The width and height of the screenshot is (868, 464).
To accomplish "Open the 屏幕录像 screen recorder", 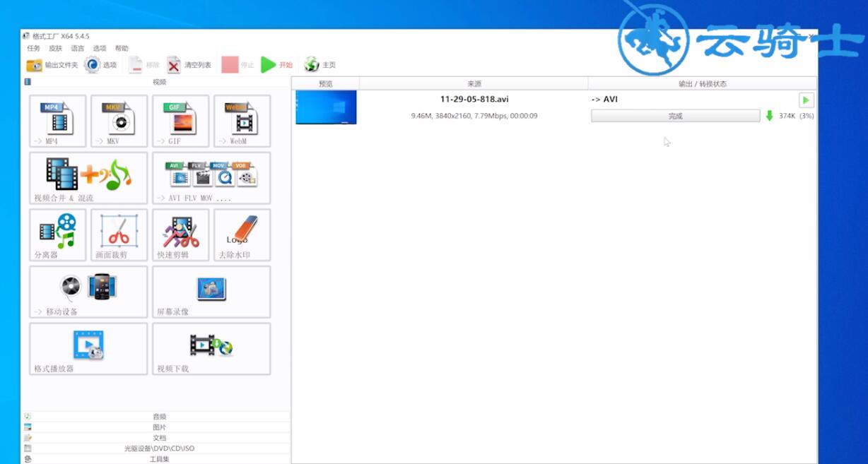I will click(211, 292).
